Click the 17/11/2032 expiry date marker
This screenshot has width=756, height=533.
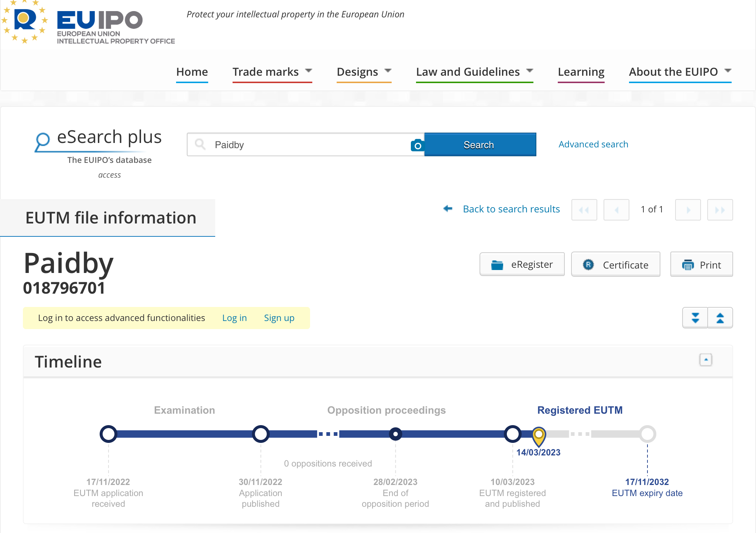click(647, 434)
